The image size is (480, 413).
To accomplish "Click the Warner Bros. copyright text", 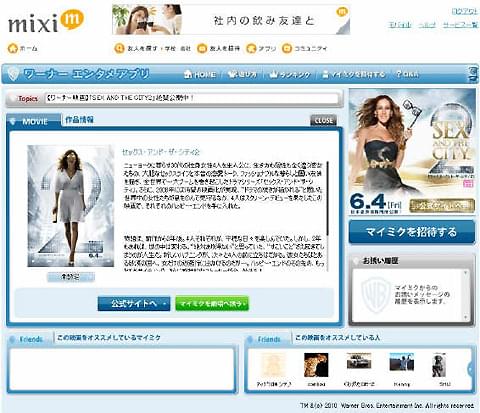I will tap(387, 406).
